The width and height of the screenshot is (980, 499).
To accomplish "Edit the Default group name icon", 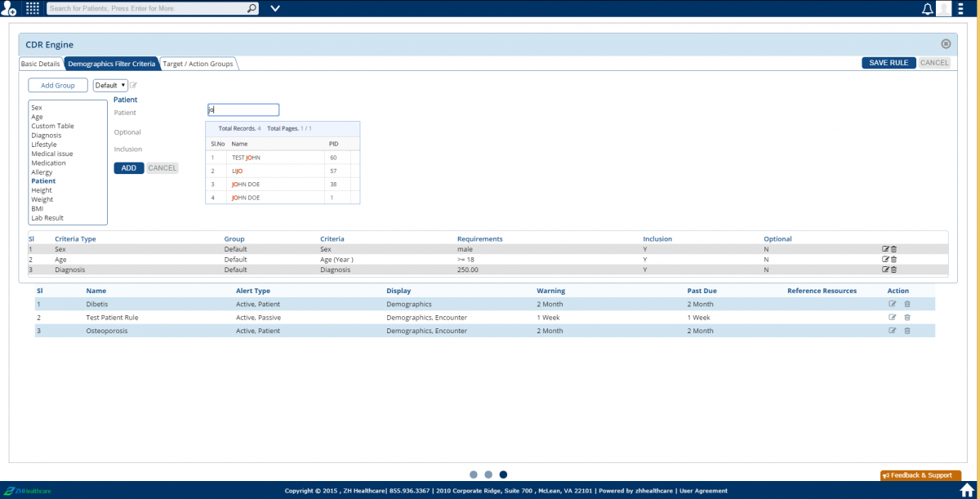I will (134, 85).
